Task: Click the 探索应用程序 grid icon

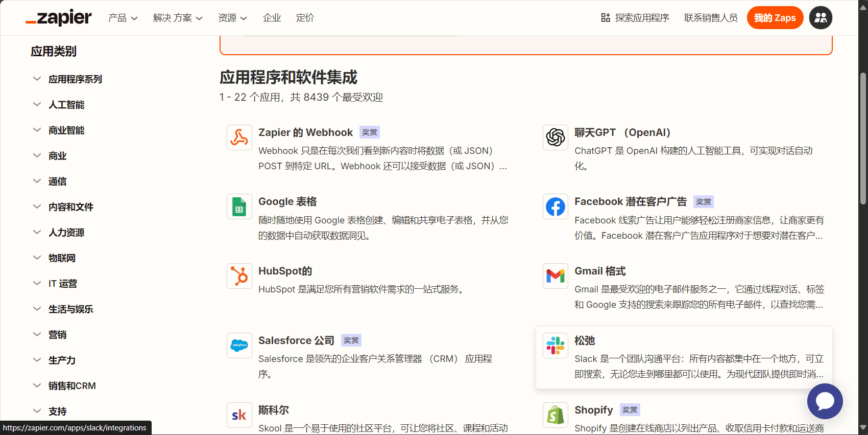Action: [x=606, y=18]
